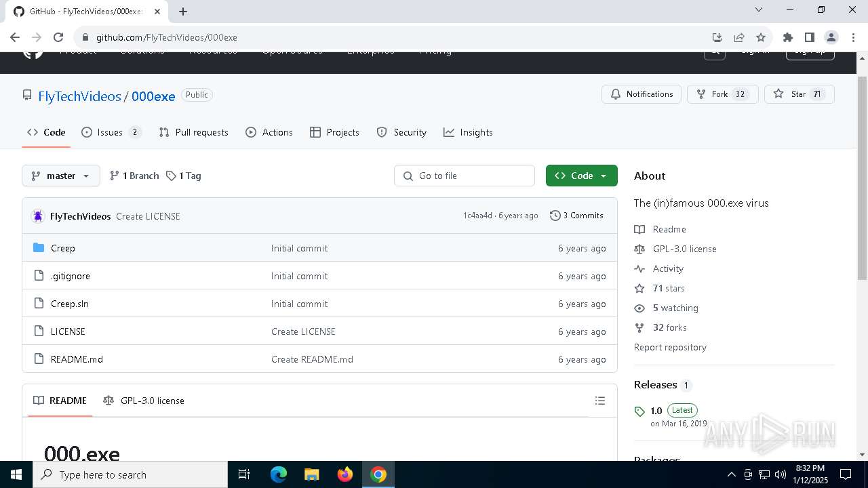868x488 pixels.
Task: Click the Share this page icon
Action: point(739,37)
